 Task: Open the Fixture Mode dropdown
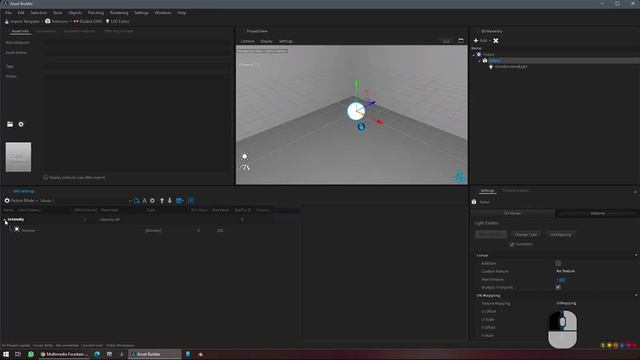(x=21, y=200)
